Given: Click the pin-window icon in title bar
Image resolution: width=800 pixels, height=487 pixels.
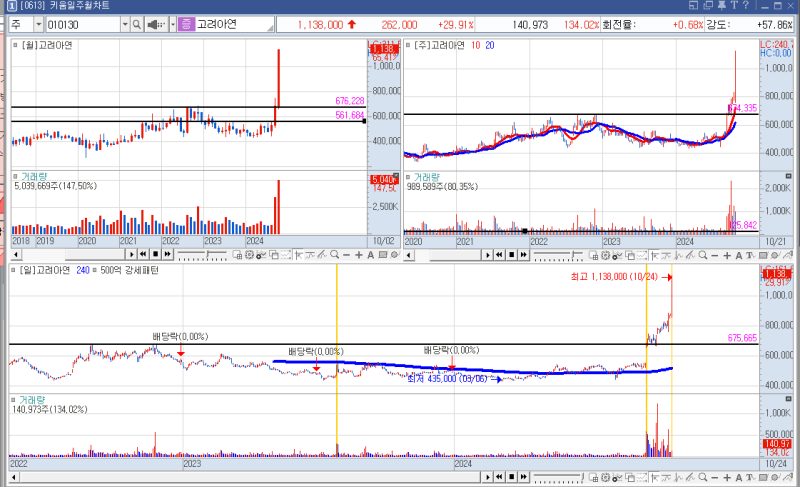Looking at the screenshot, I should 721,5.
